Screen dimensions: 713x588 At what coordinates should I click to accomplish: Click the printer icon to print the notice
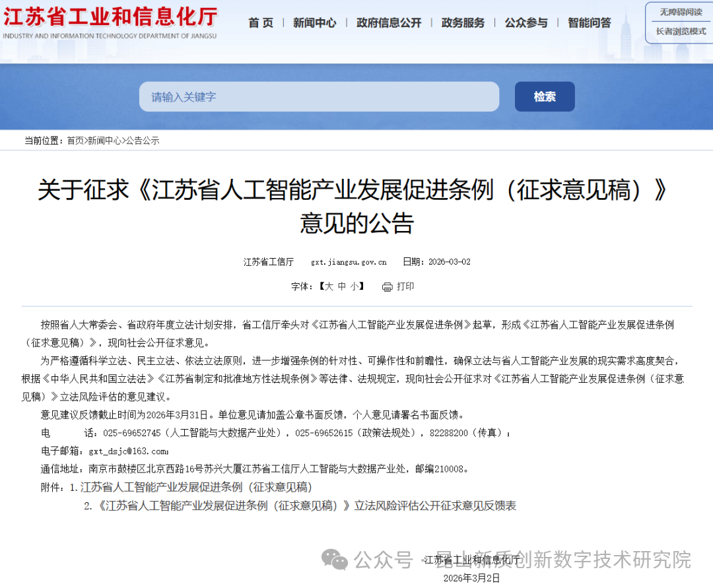387,286
